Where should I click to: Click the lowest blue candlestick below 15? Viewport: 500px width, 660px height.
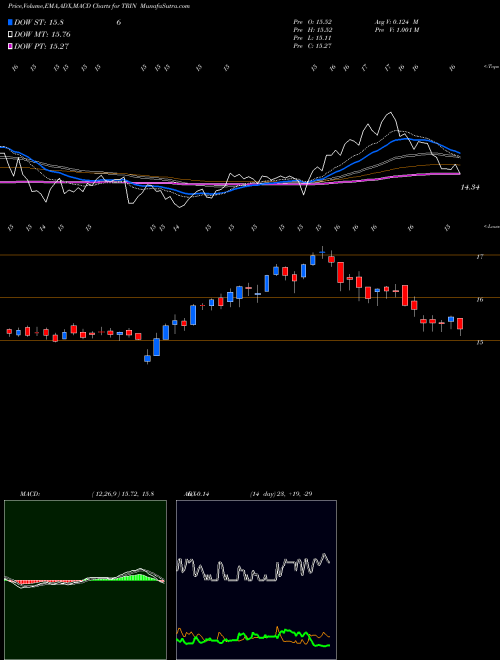pyautogui.click(x=147, y=358)
